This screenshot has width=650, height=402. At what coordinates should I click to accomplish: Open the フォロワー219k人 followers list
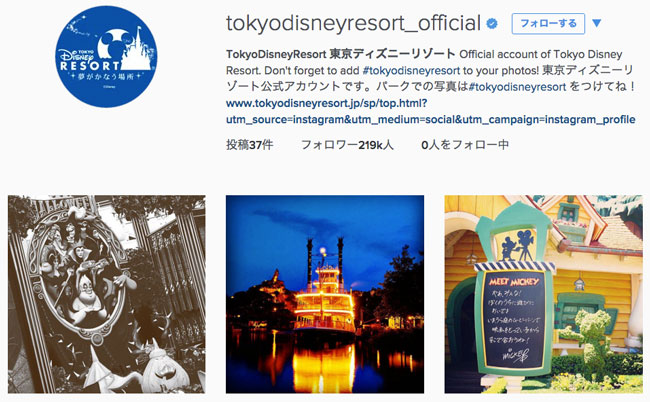click(x=347, y=145)
